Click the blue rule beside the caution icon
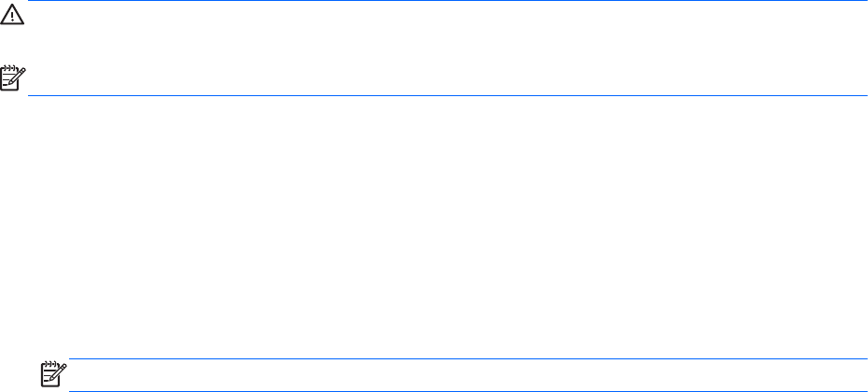This screenshot has width=868, height=392. coord(448,2)
